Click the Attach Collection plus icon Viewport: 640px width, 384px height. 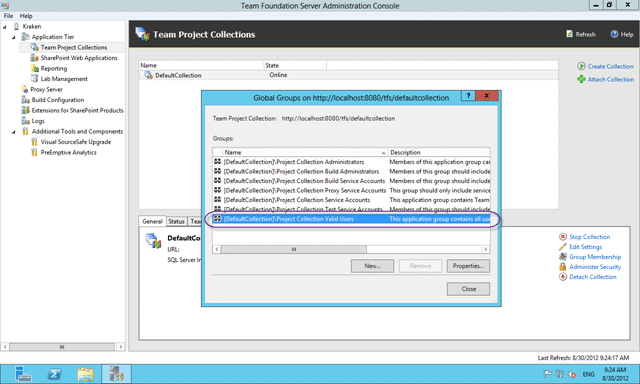(x=581, y=79)
